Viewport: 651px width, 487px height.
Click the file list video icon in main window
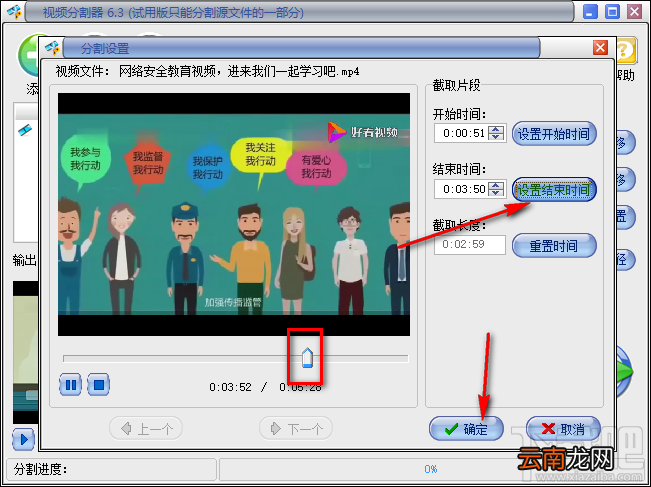click(24, 130)
